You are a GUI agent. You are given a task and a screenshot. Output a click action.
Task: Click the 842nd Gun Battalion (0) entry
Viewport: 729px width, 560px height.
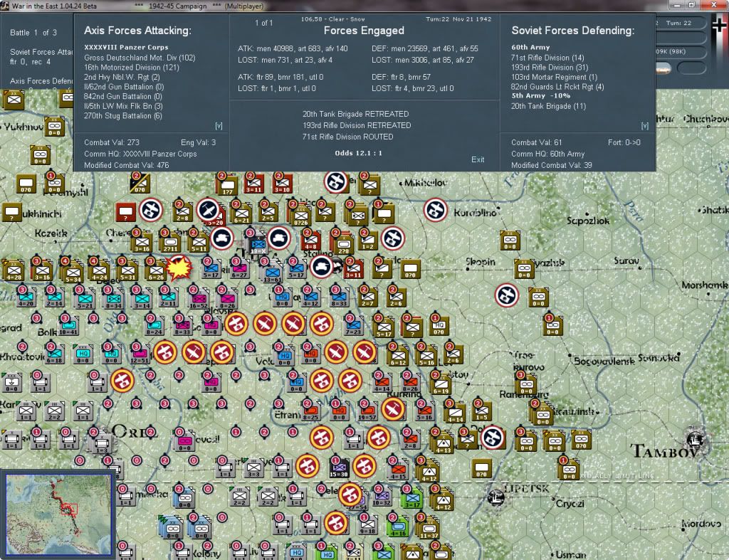(x=122, y=96)
